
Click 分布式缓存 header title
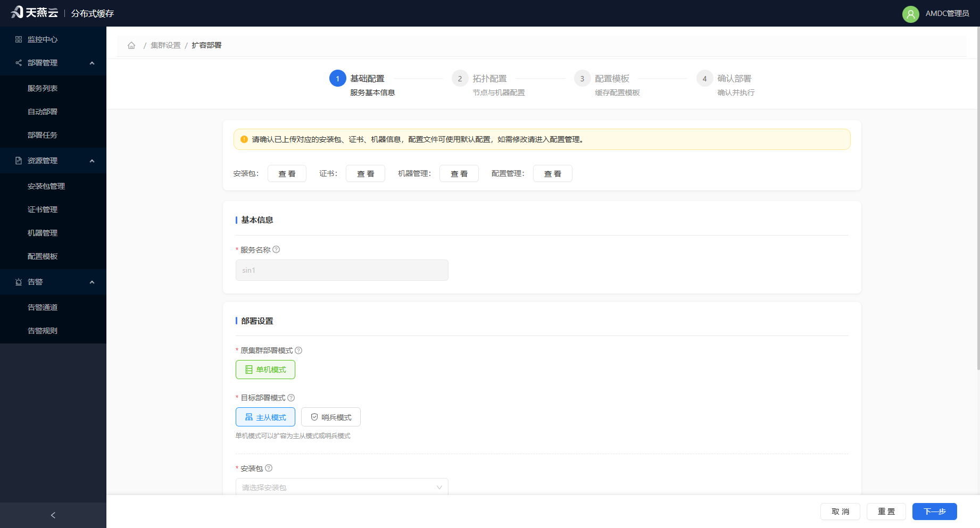coord(93,13)
